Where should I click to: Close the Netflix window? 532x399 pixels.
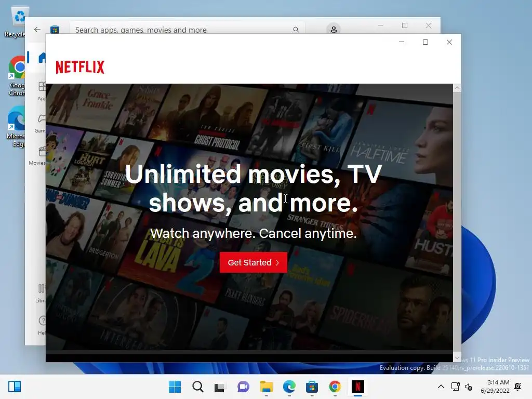tap(449, 42)
